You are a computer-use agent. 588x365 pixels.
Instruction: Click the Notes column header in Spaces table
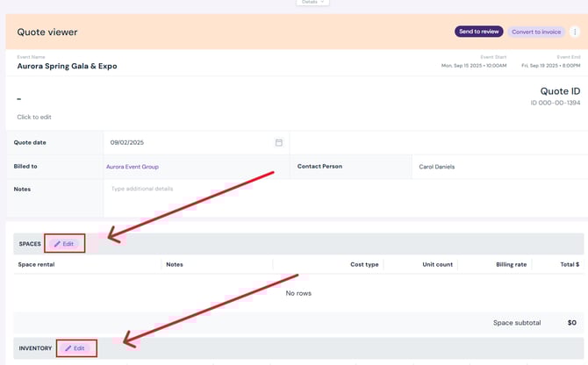click(x=175, y=264)
